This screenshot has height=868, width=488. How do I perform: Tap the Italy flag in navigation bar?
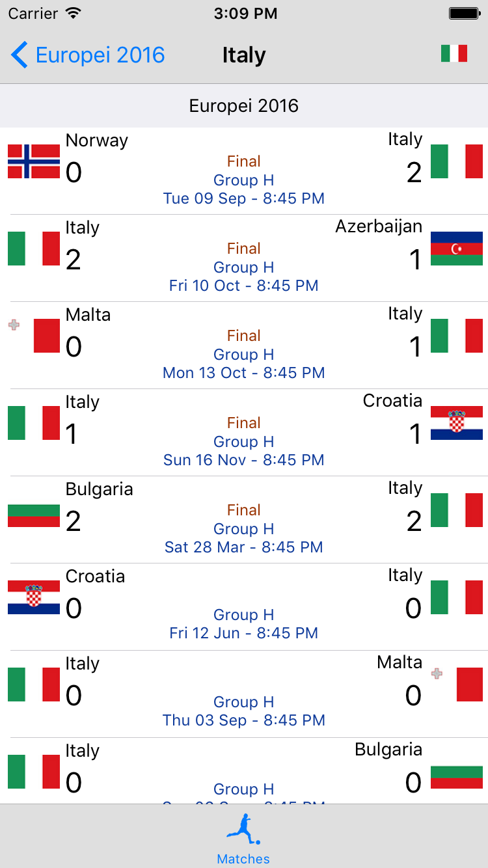point(454,53)
